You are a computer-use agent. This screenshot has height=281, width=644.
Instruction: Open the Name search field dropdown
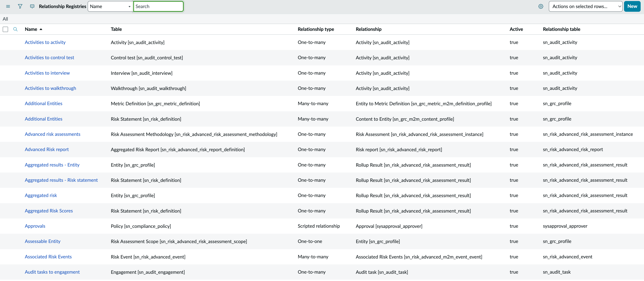point(110,7)
